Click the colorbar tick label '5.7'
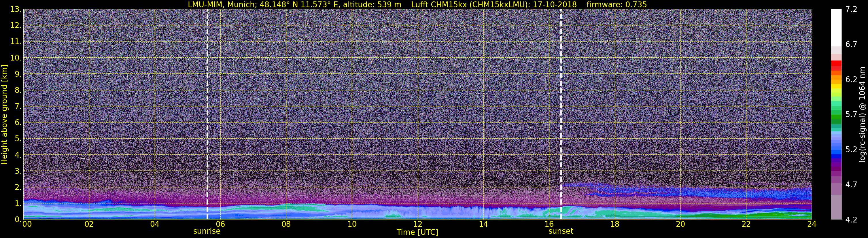868x238 pixels. 851,114
